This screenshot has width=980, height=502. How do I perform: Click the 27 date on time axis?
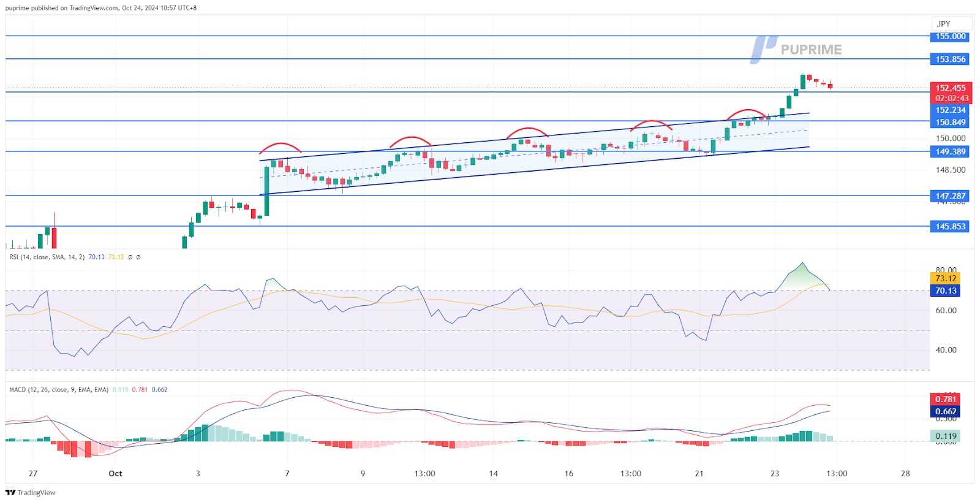33,474
